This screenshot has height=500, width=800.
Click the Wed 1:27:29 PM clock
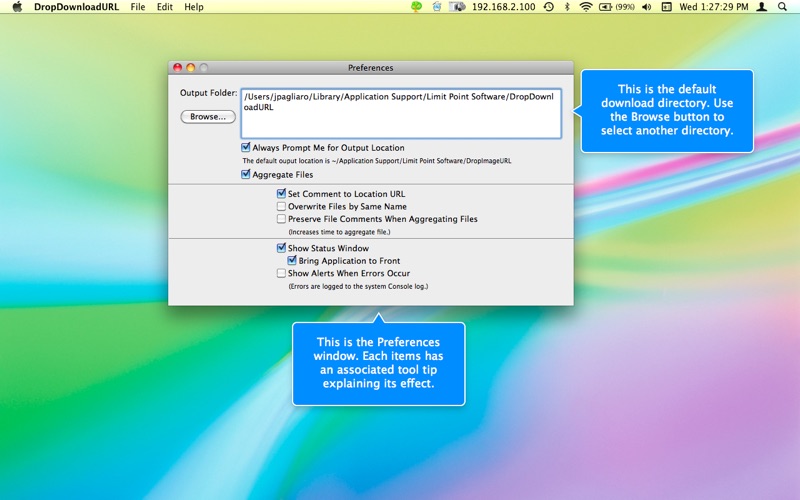tap(714, 7)
